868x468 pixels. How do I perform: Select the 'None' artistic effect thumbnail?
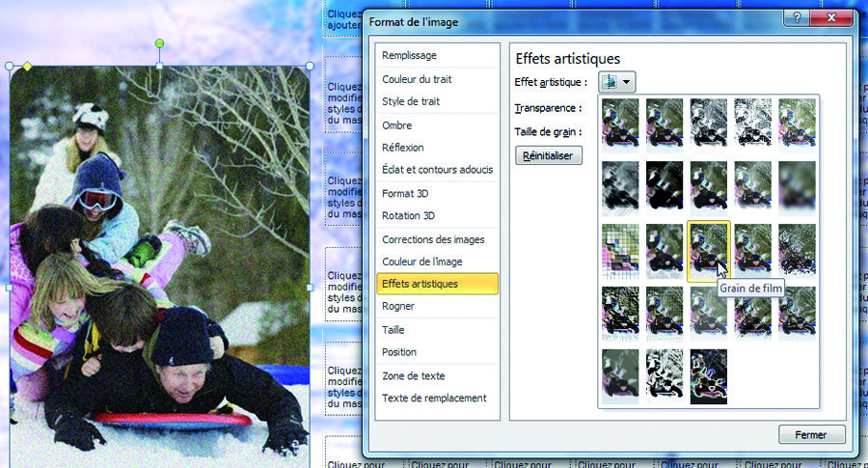[620, 124]
